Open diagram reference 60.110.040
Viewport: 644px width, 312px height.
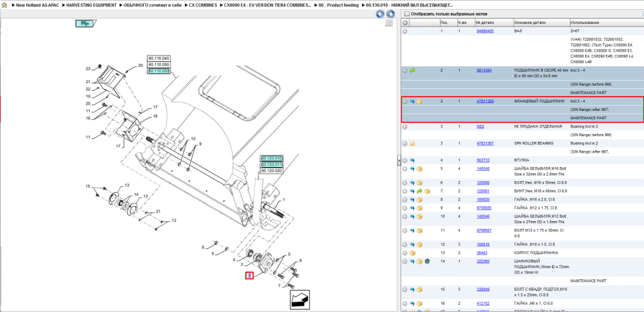tap(159, 58)
